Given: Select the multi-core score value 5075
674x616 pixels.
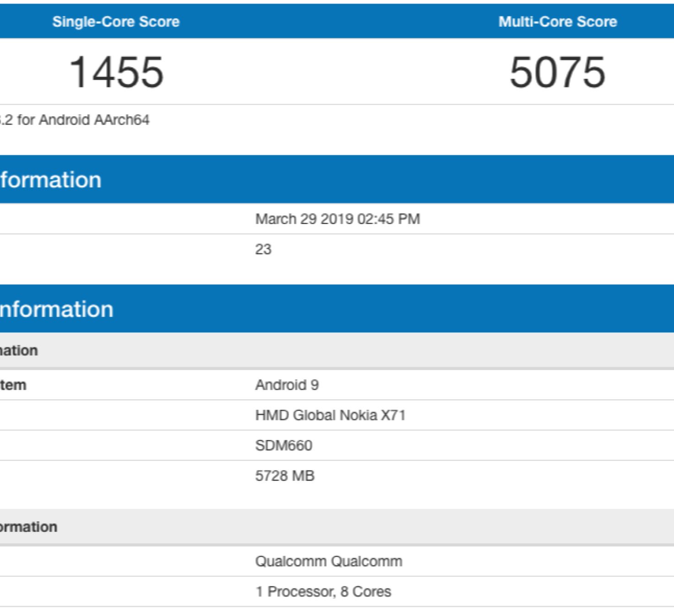Looking at the screenshot, I should point(557,72).
